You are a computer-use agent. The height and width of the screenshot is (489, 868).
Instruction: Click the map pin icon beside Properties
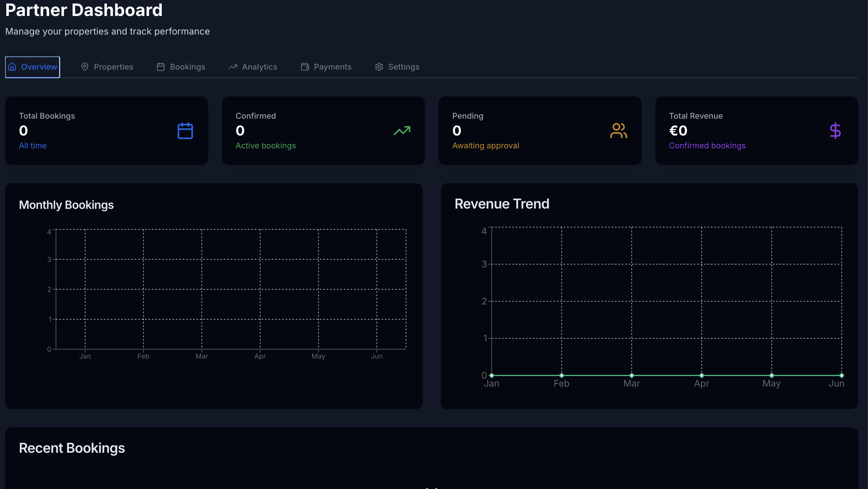tap(85, 67)
